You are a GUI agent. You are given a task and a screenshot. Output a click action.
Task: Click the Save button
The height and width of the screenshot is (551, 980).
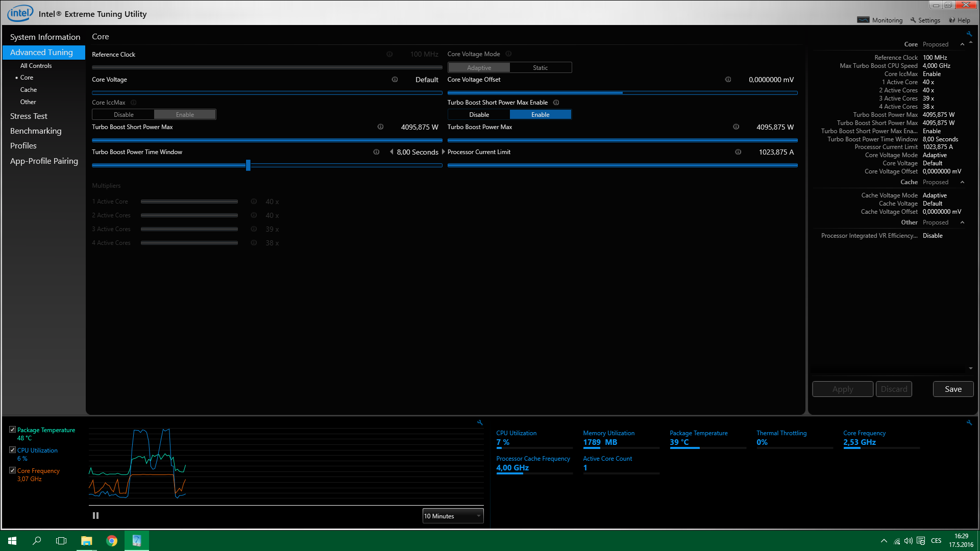point(953,389)
